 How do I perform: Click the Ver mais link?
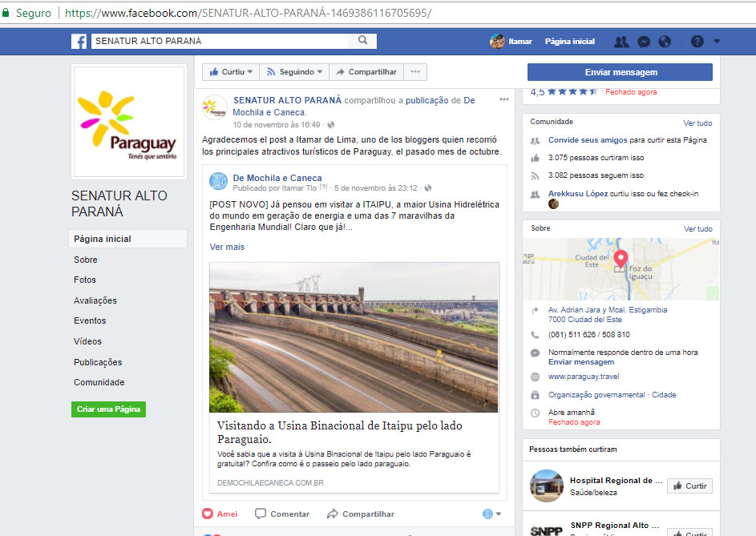tap(227, 247)
